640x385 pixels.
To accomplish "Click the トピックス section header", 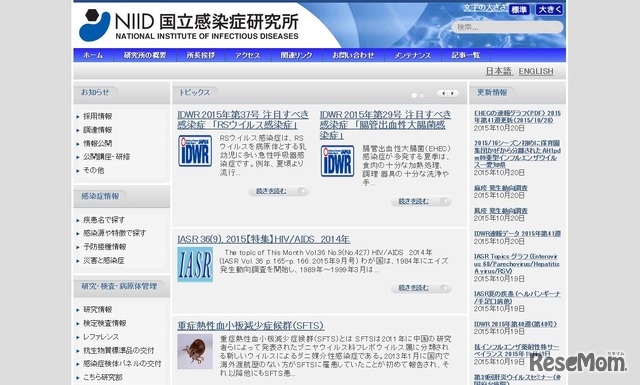I will [x=194, y=93].
